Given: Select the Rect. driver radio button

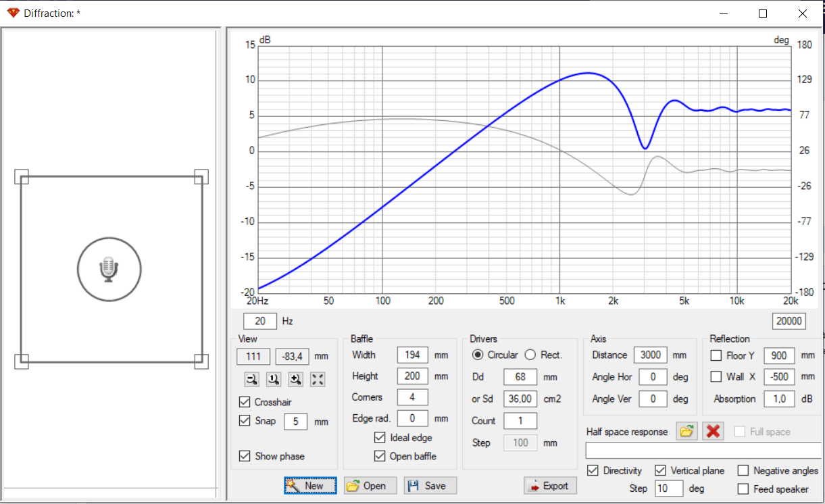Looking at the screenshot, I should click(x=530, y=355).
